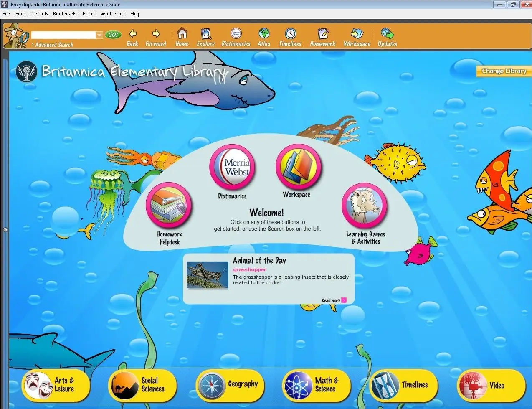Browse the Math & Science category
The width and height of the screenshot is (532, 409).
pos(317,385)
